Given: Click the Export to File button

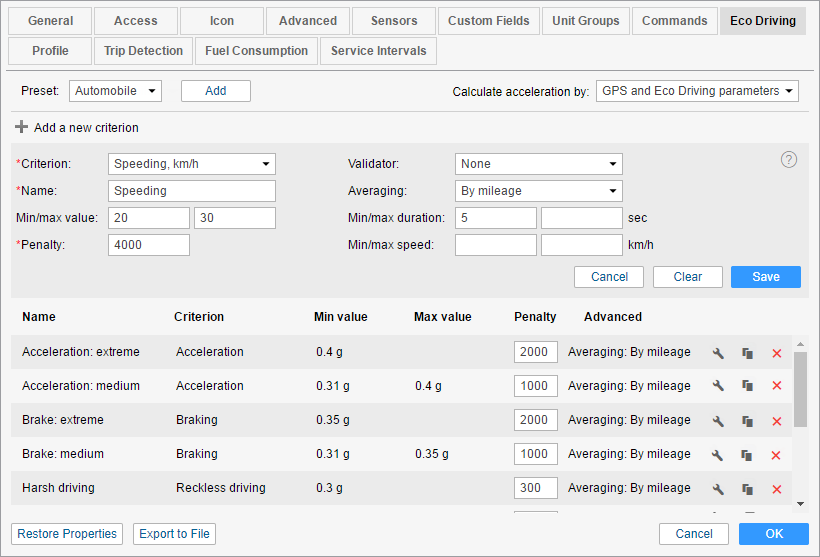Looking at the screenshot, I should click(174, 534).
